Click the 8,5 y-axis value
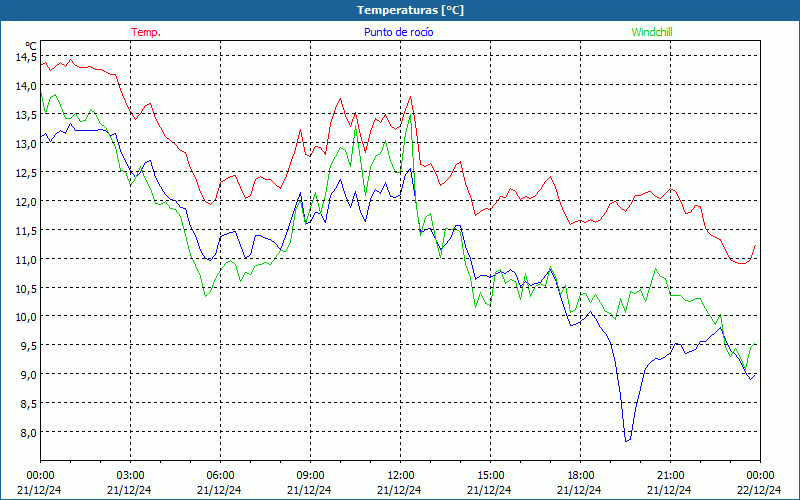The width and height of the screenshot is (800, 500). pyautogui.click(x=29, y=404)
